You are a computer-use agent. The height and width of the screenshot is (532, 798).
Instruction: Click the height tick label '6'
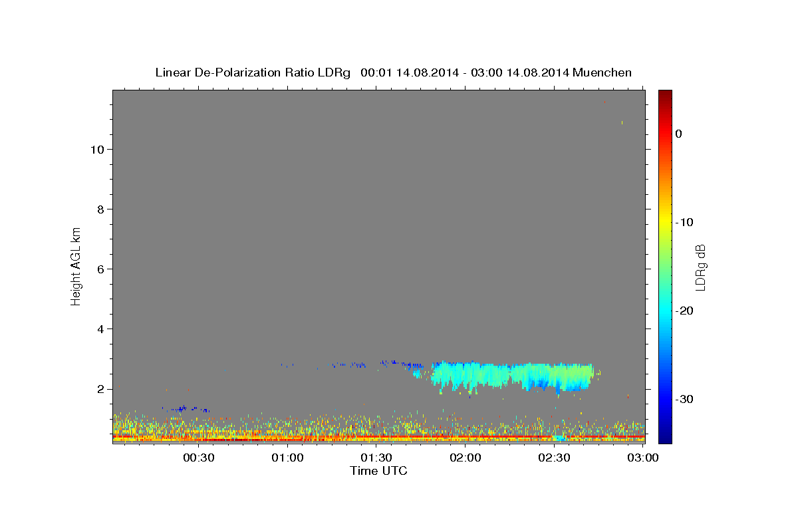point(99,269)
